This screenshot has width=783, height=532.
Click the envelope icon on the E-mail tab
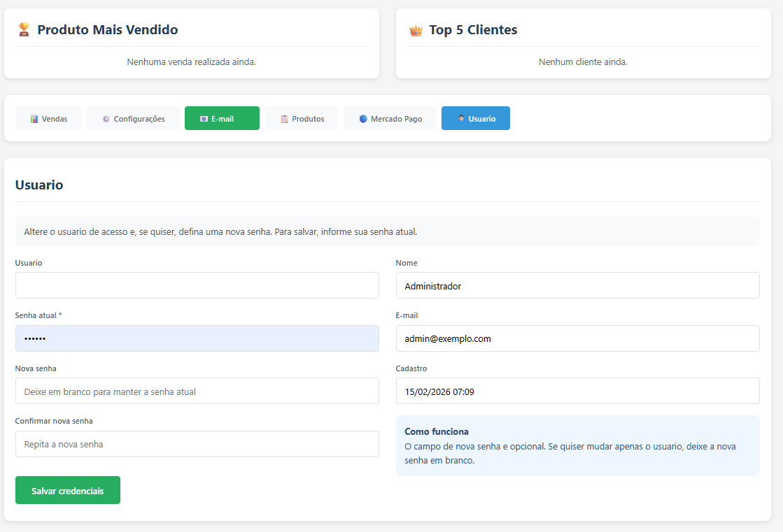pos(204,118)
